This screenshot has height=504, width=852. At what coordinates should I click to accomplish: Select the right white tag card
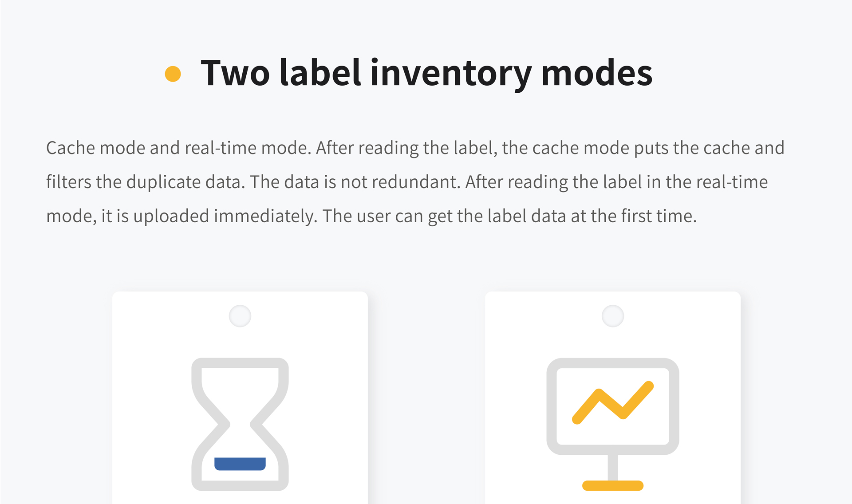coord(613,398)
